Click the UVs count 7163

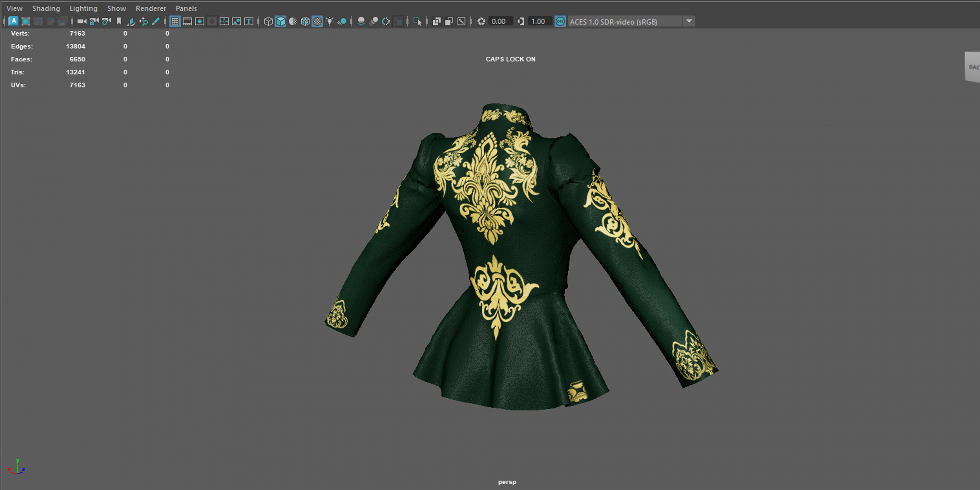77,85
